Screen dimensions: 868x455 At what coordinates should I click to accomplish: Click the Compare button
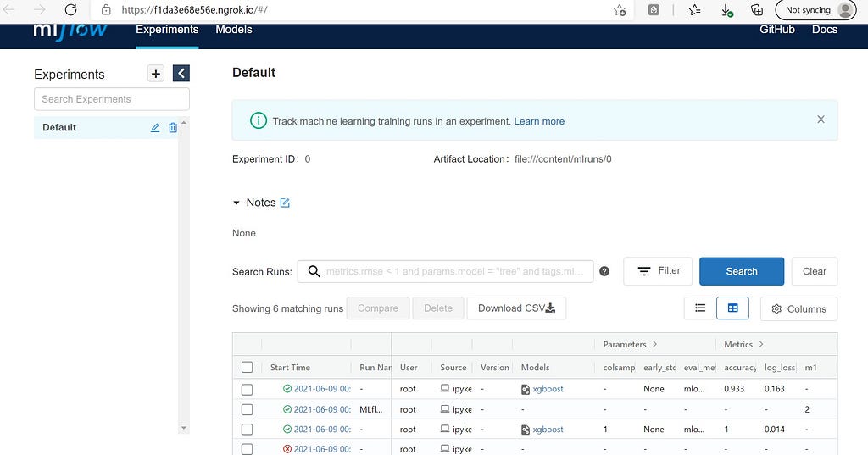click(x=377, y=308)
